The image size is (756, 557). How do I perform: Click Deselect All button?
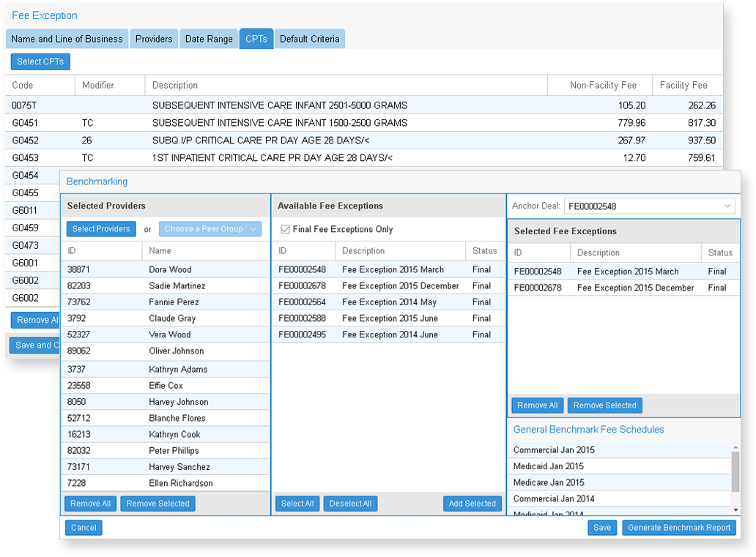click(x=350, y=504)
